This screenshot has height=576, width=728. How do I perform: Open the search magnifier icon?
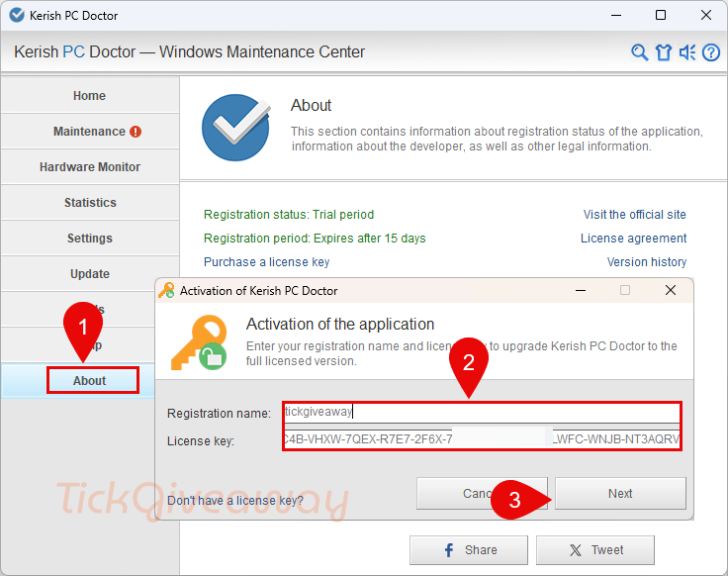click(639, 52)
